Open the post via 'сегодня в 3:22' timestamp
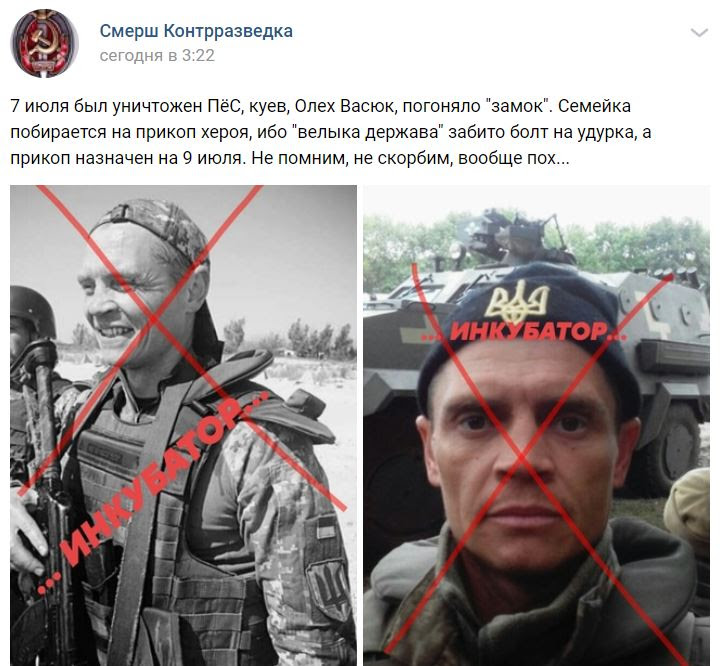This screenshot has height=666, width=722. coord(157,56)
